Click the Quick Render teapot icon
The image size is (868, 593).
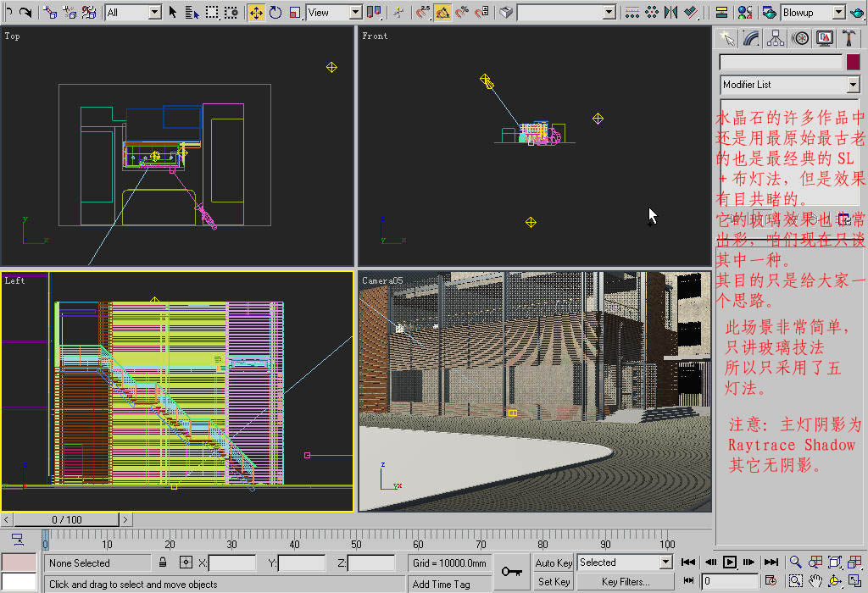(857, 12)
